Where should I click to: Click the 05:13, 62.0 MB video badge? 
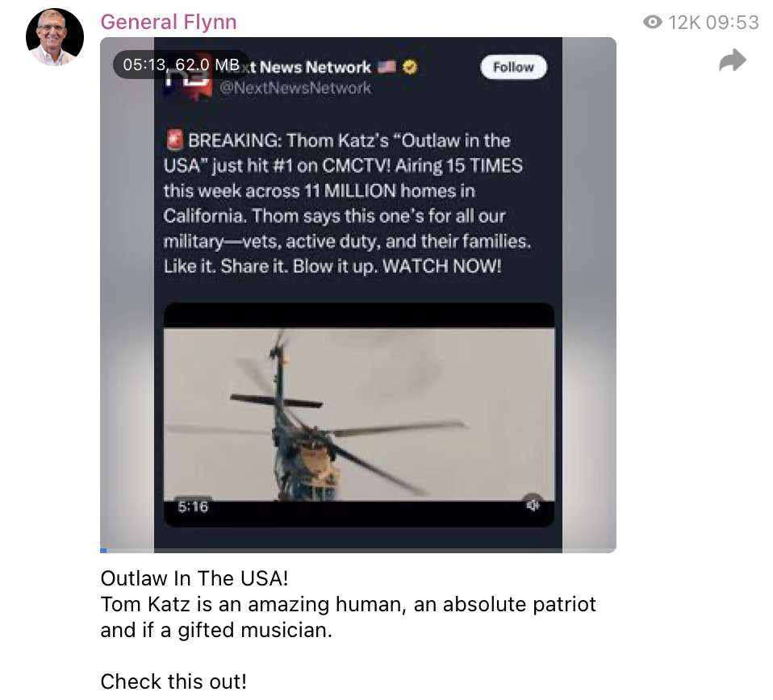pos(181,65)
